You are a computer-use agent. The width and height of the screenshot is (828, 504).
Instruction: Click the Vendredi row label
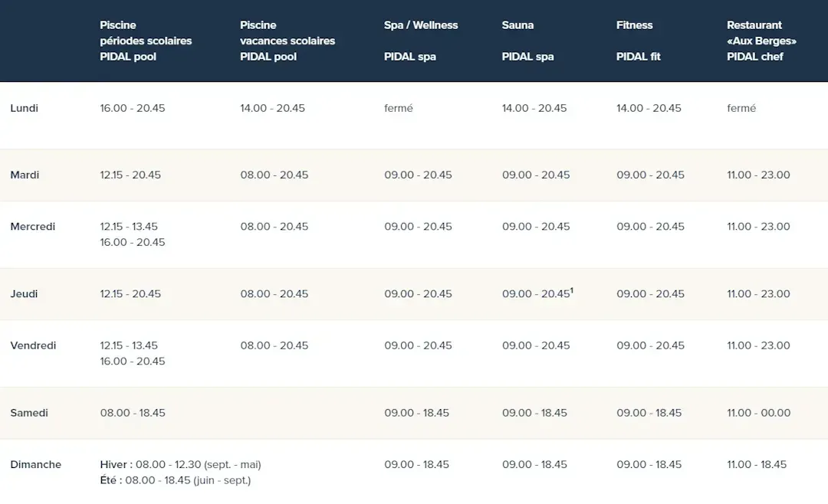[x=33, y=345]
